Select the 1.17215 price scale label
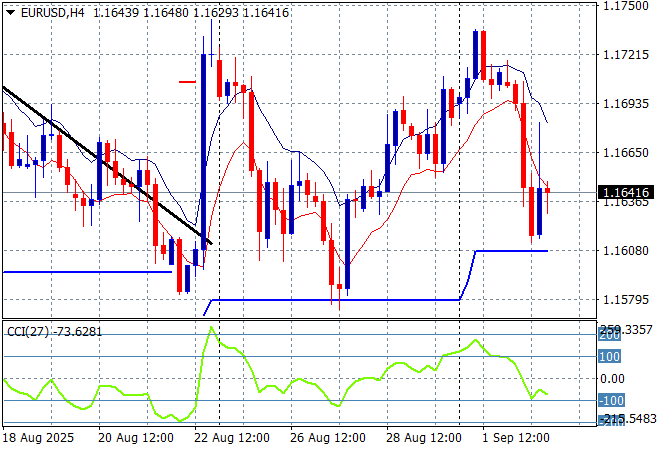This screenshot has width=660, height=450. pyautogui.click(x=625, y=55)
